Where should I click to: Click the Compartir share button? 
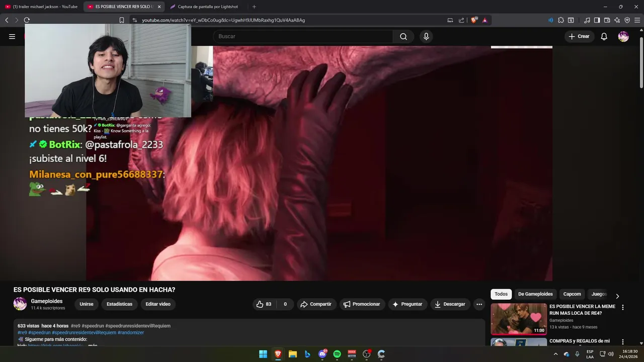316,304
